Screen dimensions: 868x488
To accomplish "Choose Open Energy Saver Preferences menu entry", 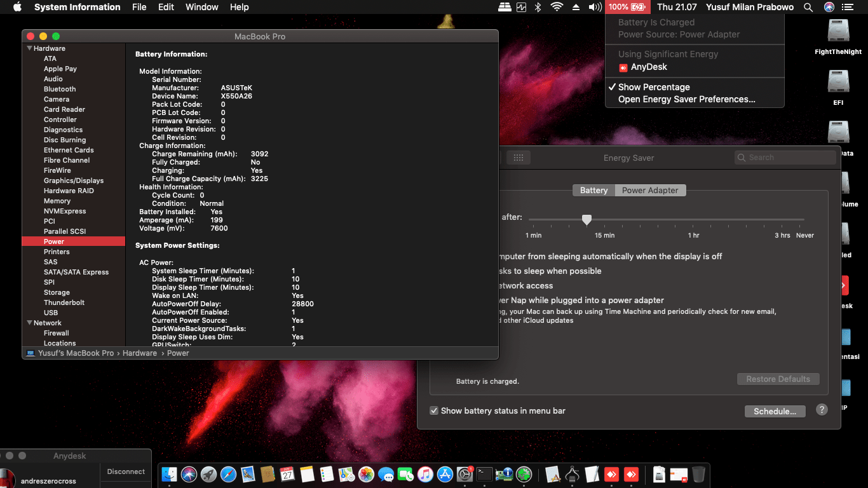I will pyautogui.click(x=687, y=99).
